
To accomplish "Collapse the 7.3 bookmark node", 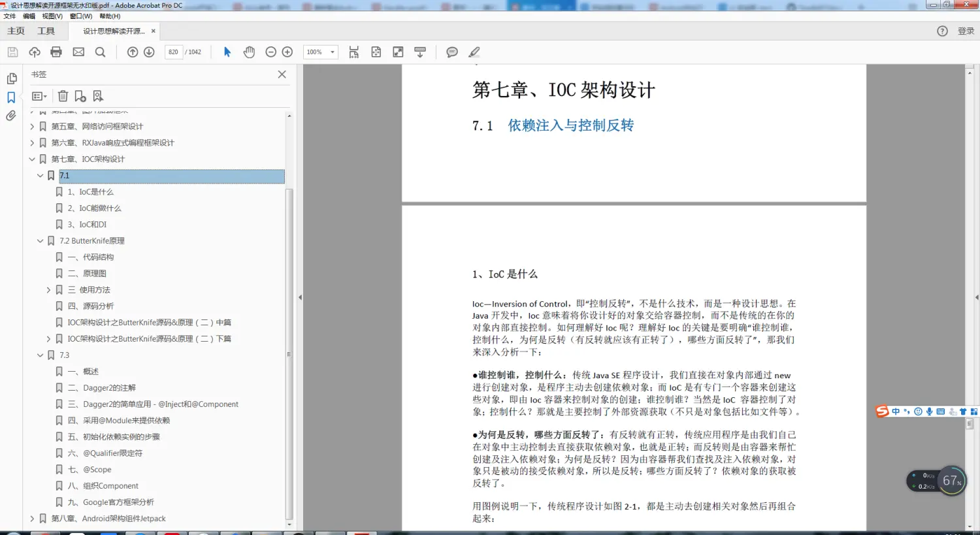I will [40, 355].
